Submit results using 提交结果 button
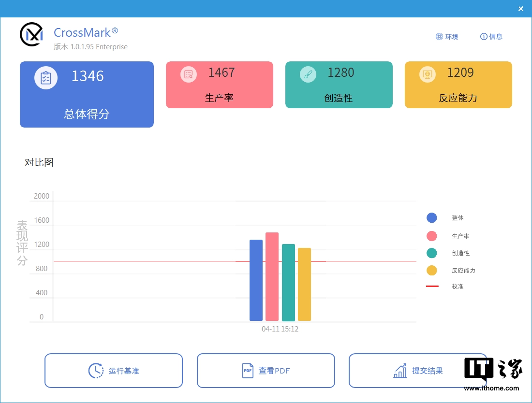 (417, 371)
